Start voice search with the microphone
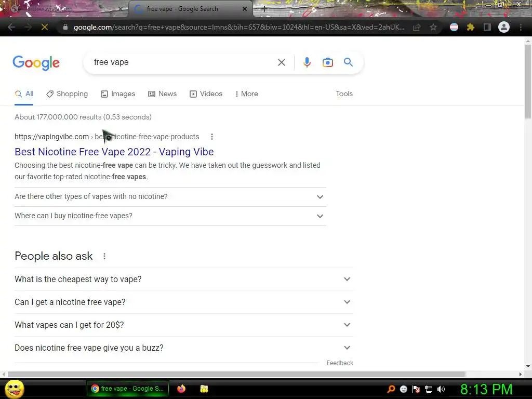The image size is (532, 399). click(307, 62)
